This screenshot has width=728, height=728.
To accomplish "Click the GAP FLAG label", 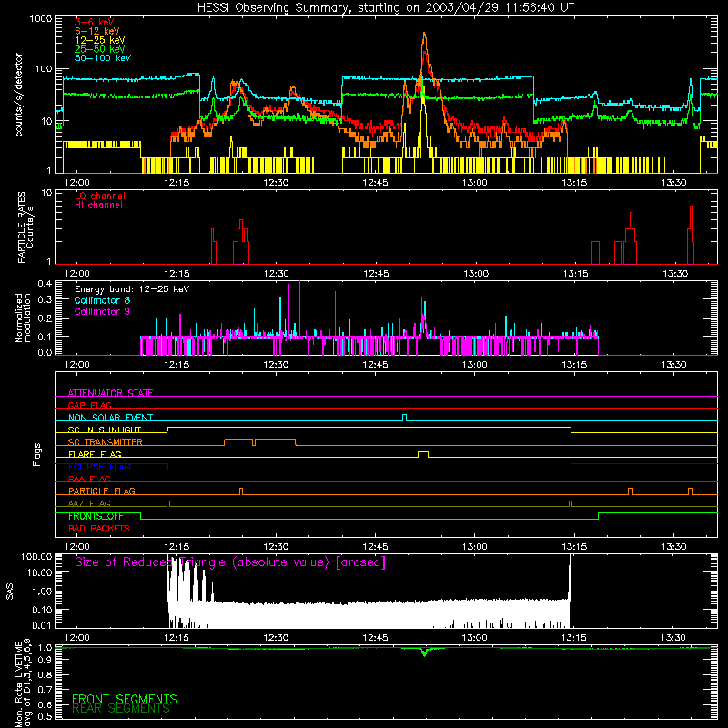I will 89,405.
